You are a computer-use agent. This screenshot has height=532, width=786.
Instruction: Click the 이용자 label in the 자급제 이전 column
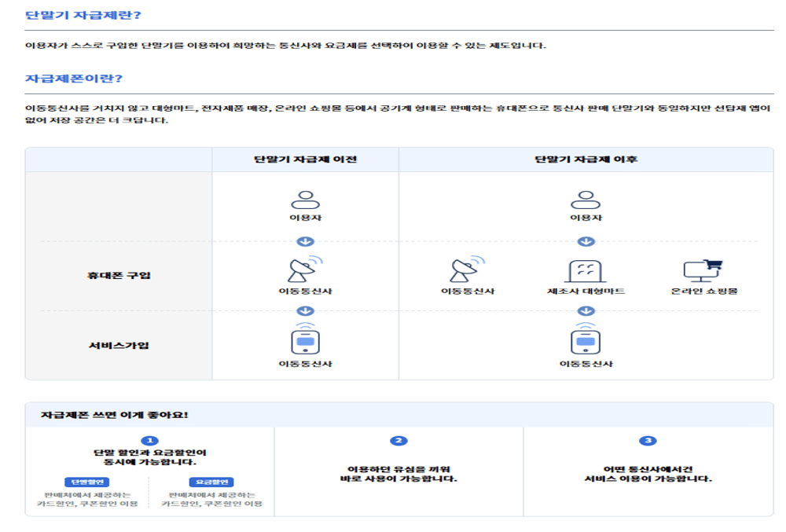coord(305,218)
